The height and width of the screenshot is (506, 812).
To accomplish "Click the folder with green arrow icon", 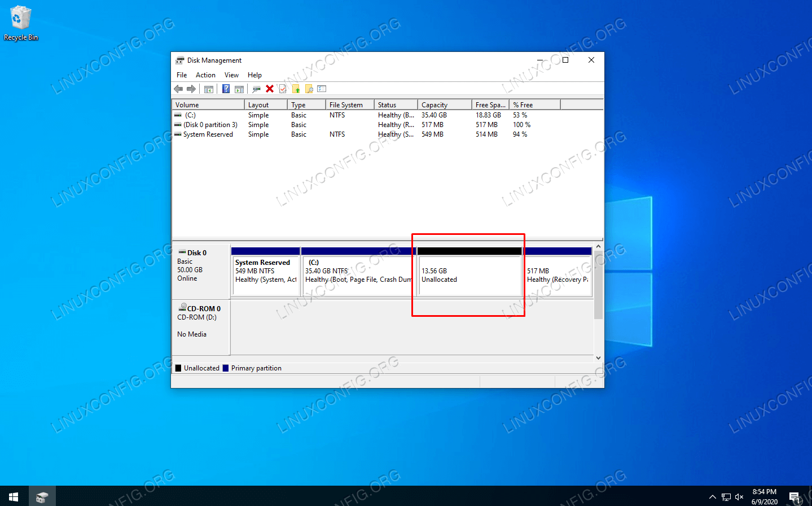I will [296, 89].
